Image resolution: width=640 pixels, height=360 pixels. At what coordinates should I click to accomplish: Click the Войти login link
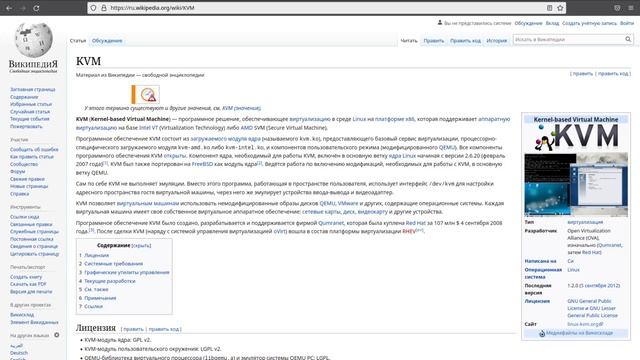[627, 23]
